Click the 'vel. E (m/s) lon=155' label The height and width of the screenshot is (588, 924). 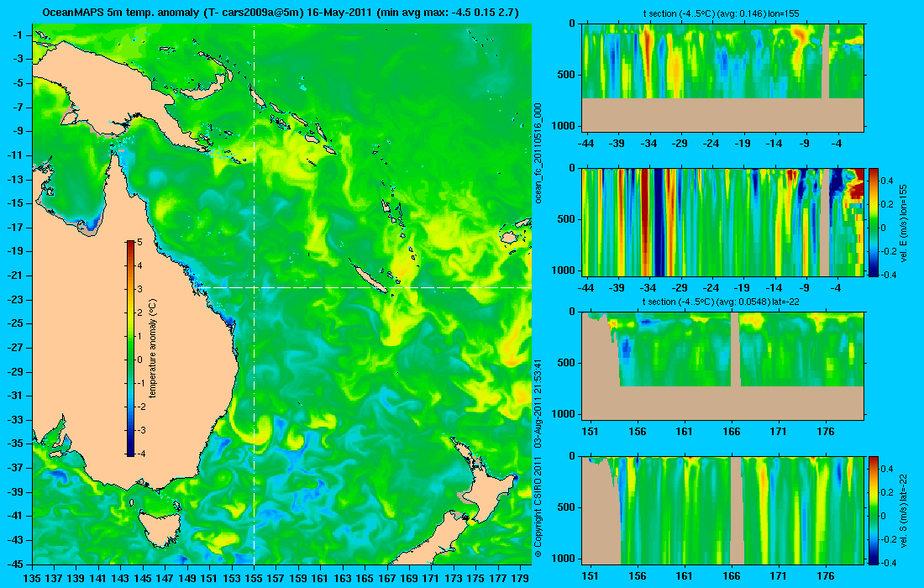pos(905,223)
